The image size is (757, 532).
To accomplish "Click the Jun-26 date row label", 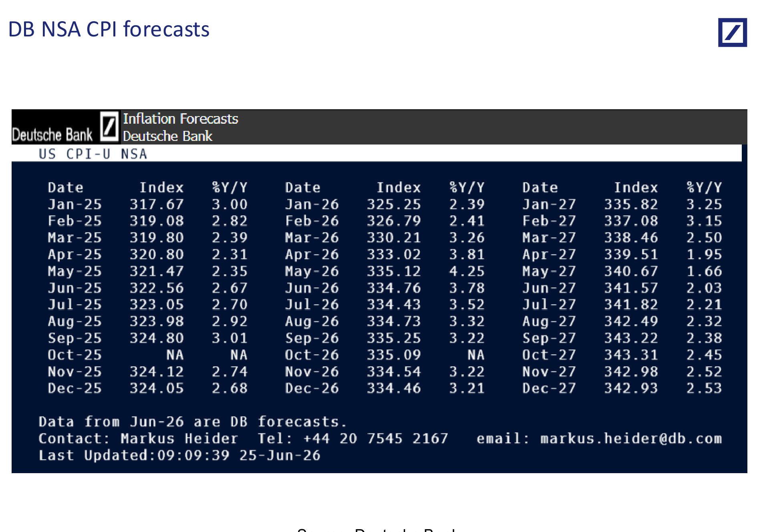I will pos(312,288).
